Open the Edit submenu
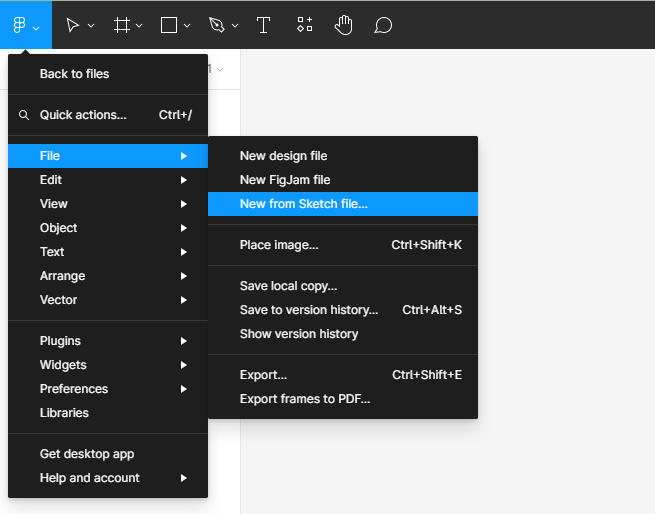This screenshot has width=655, height=514. [108, 180]
